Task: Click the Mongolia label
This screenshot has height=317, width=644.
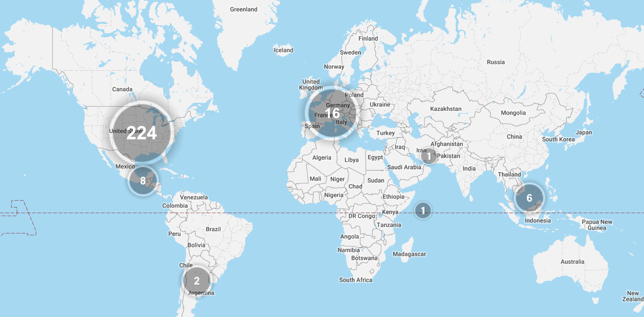Action: pos(513,113)
